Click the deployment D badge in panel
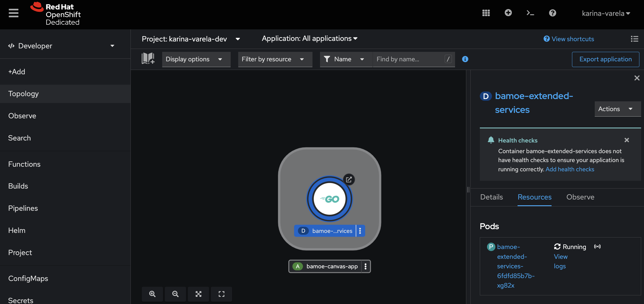The height and width of the screenshot is (304, 644). [486, 96]
